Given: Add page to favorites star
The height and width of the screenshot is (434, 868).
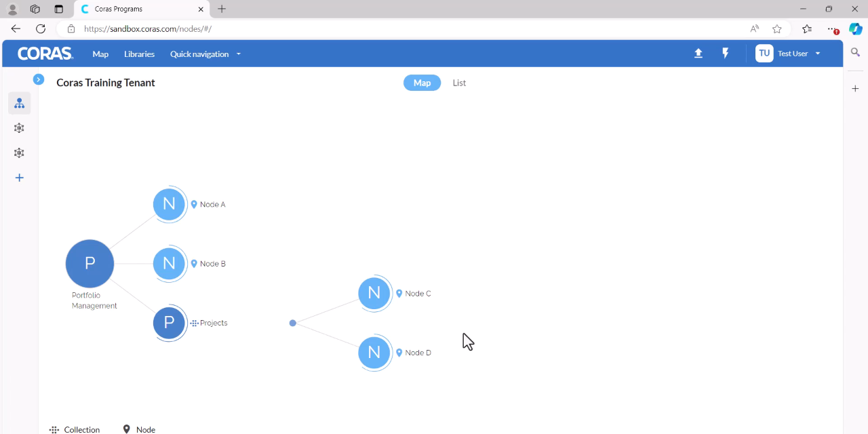Looking at the screenshot, I should (x=777, y=28).
